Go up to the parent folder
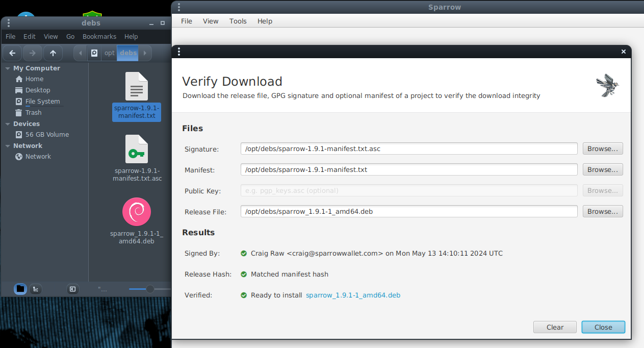This screenshot has width=644, height=348. 53,53
